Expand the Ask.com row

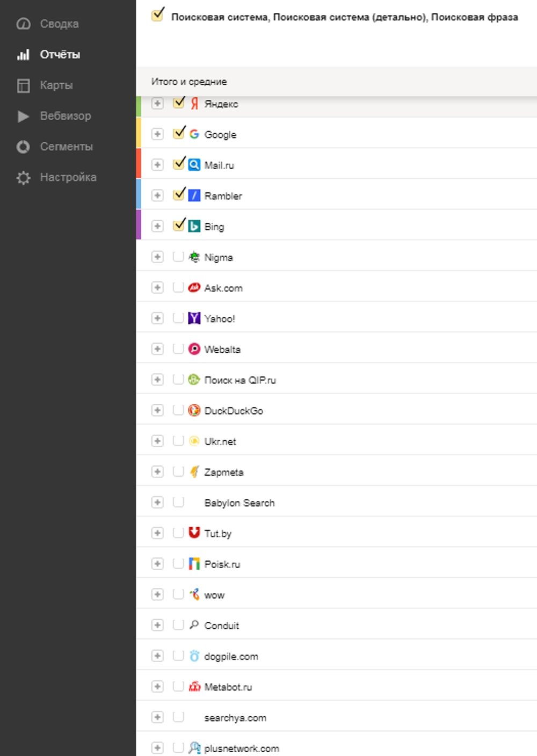tap(157, 287)
